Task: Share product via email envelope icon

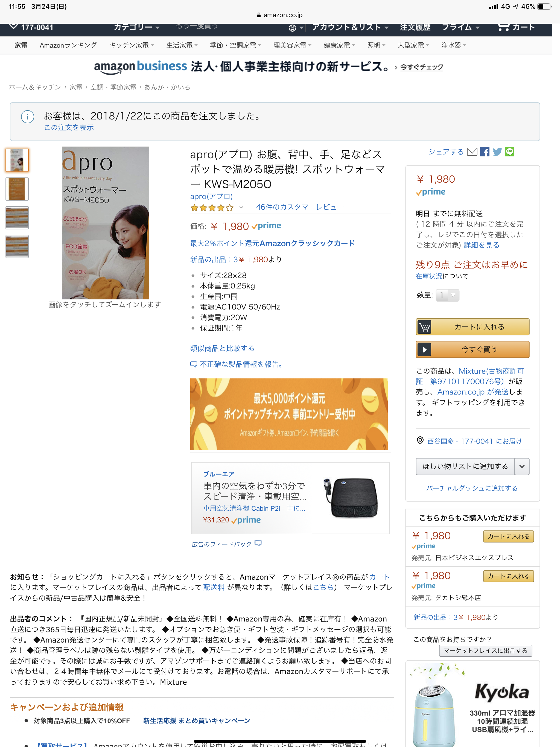Action: pyautogui.click(x=472, y=152)
